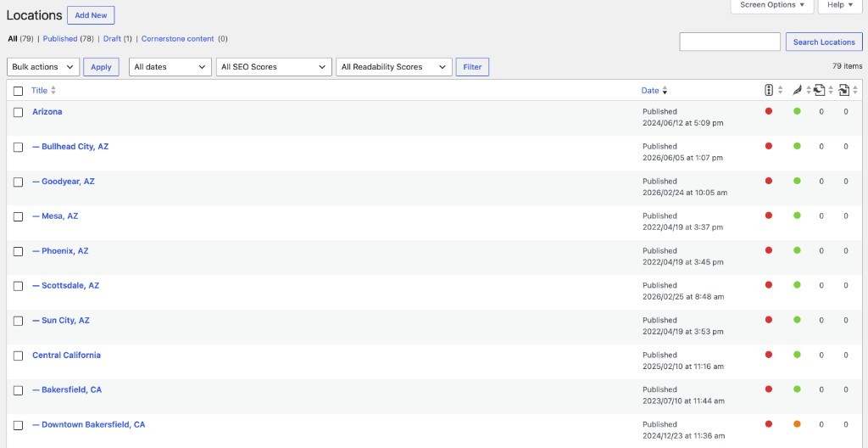Click the Readability score feather icon
868x448 pixels.
pyautogui.click(x=797, y=91)
